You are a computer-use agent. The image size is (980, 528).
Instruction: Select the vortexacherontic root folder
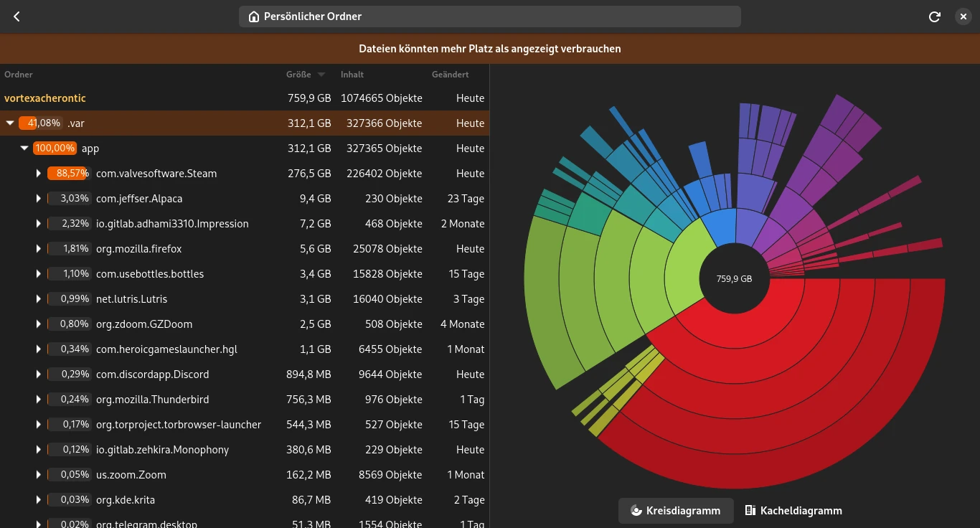pyautogui.click(x=45, y=98)
